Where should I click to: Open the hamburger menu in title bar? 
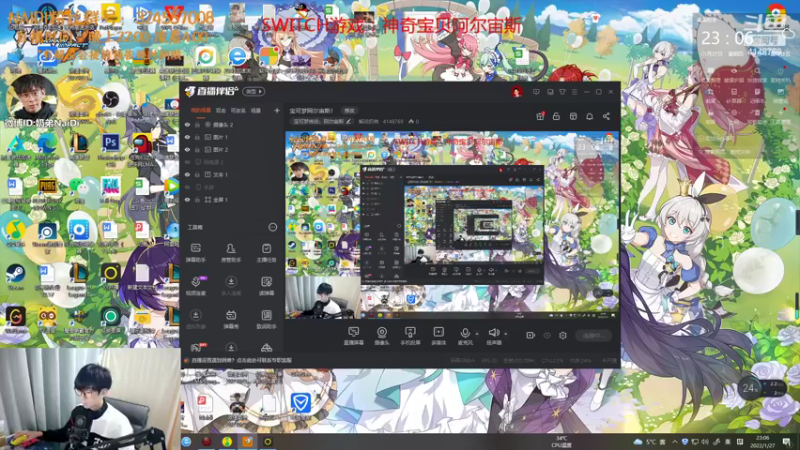(574, 92)
